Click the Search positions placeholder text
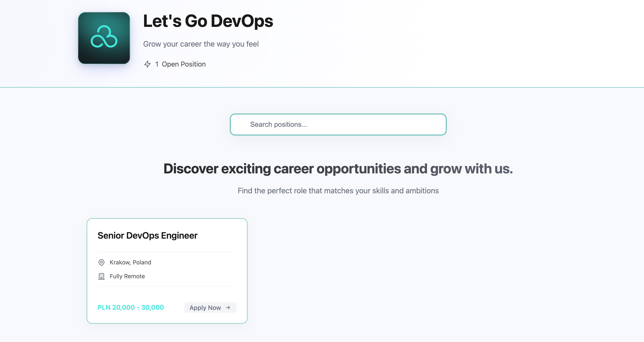 pos(279,124)
